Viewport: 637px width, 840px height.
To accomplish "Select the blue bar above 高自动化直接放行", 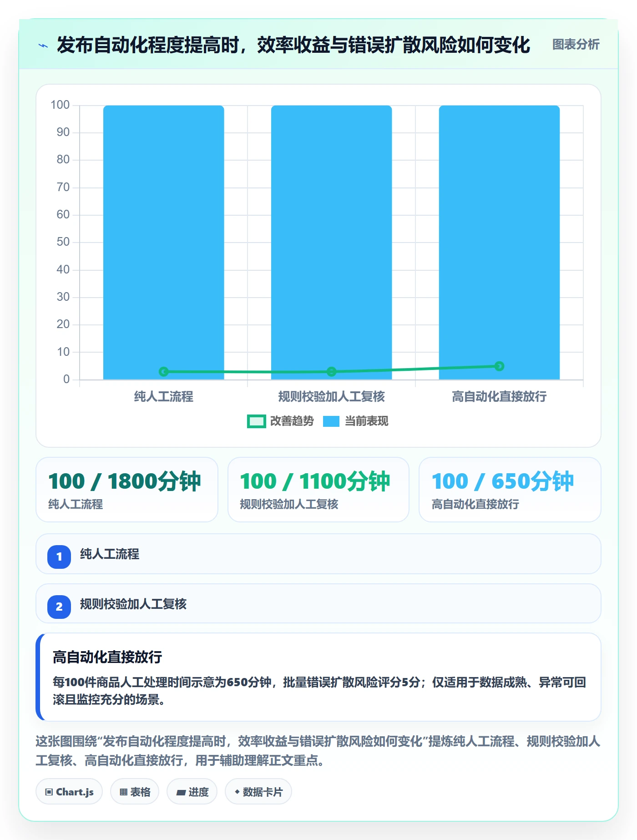I will pos(499,242).
